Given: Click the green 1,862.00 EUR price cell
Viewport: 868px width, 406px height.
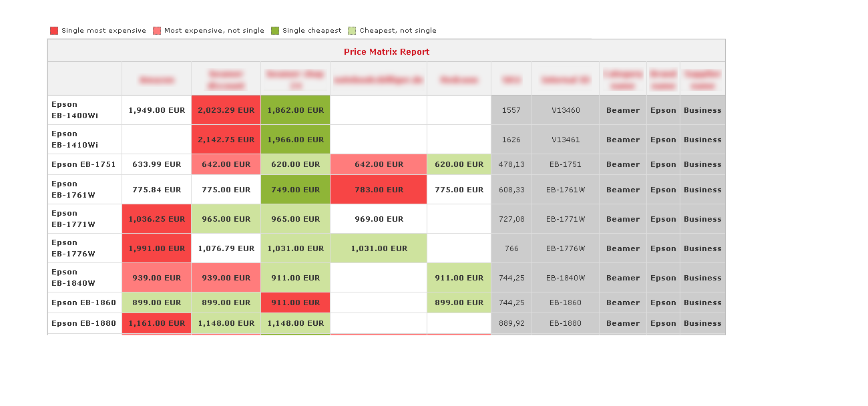Looking at the screenshot, I should (296, 110).
